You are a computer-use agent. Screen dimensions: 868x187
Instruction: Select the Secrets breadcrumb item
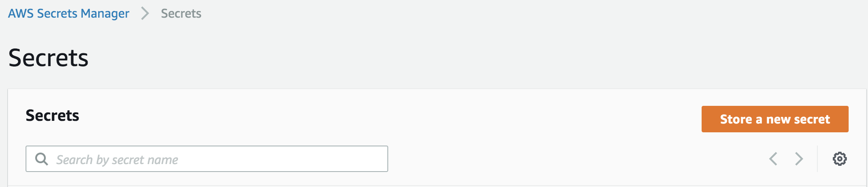pos(181,13)
